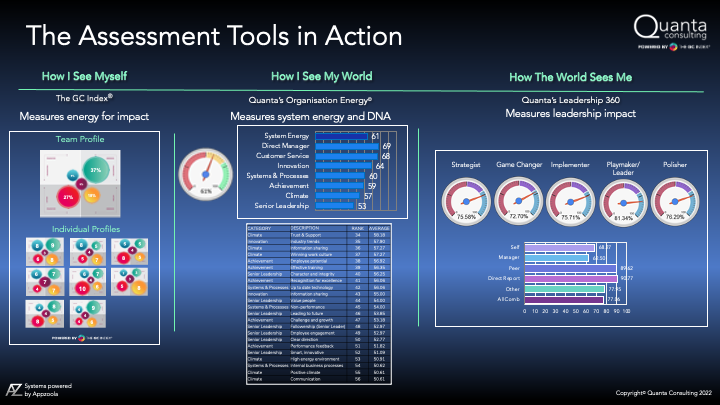Select the Leading to future table row
Viewport: 720px width, 405px height.
click(319, 314)
